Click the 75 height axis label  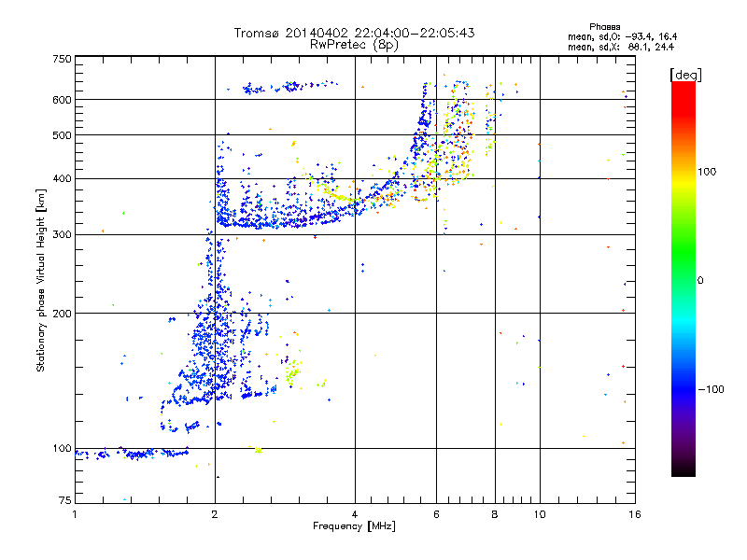click(x=65, y=500)
